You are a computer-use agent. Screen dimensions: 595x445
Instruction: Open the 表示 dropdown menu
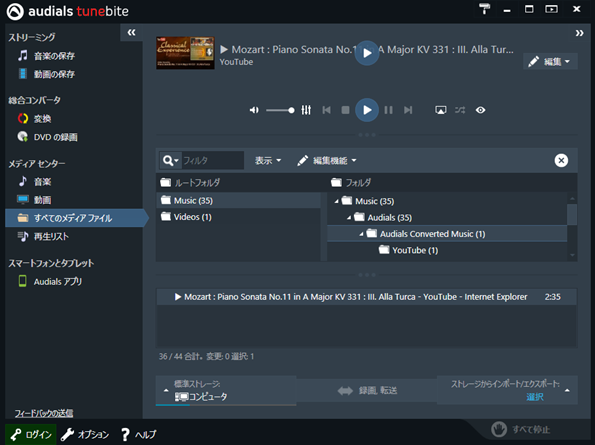(268, 160)
